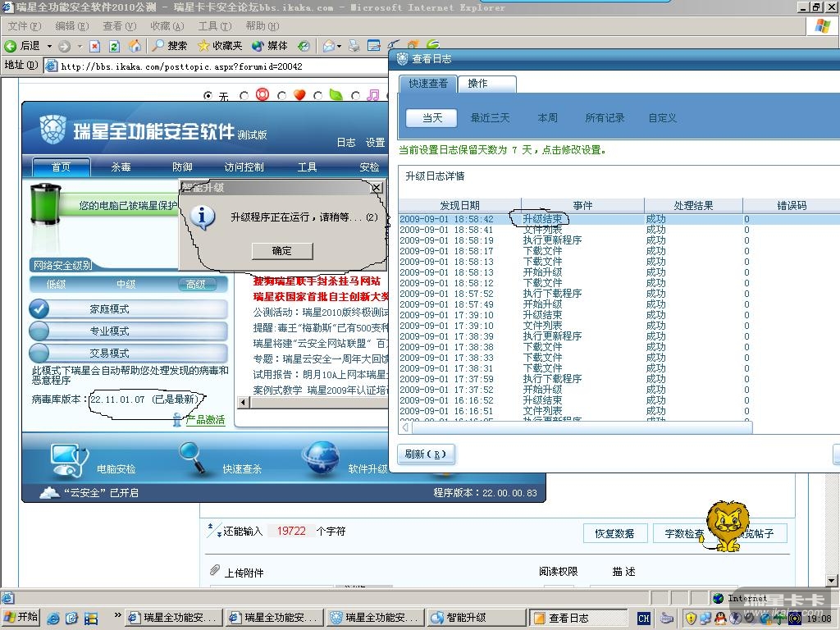The width and height of the screenshot is (840, 630).
Task: Open the Windows 开始 Start button
Action: (x=22, y=617)
